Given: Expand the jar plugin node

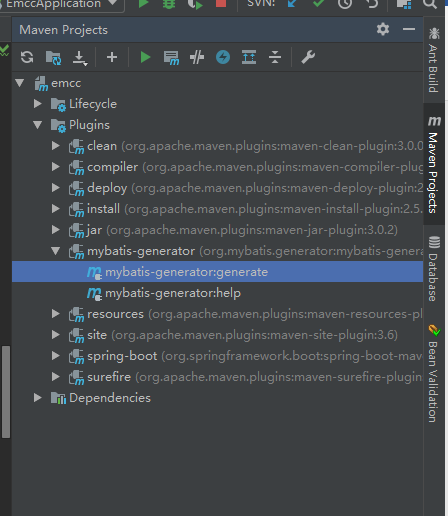Looking at the screenshot, I should 56,230.
